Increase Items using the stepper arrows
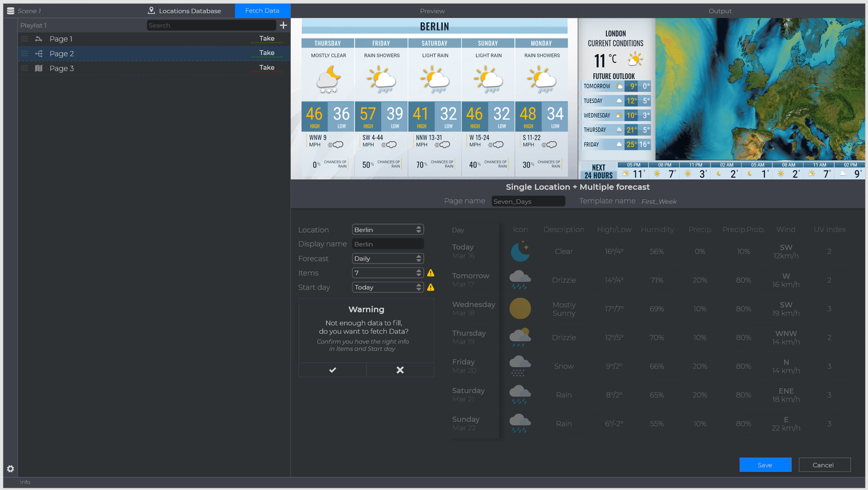The height and width of the screenshot is (490, 868). (x=419, y=271)
